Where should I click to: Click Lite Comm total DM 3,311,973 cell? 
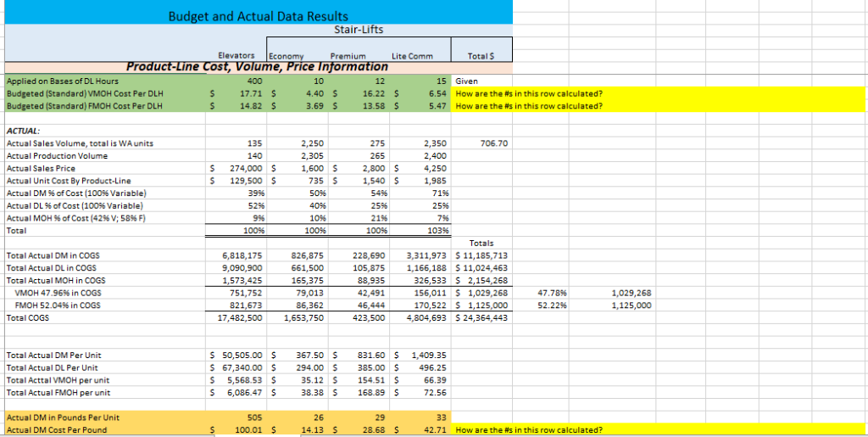coord(426,256)
